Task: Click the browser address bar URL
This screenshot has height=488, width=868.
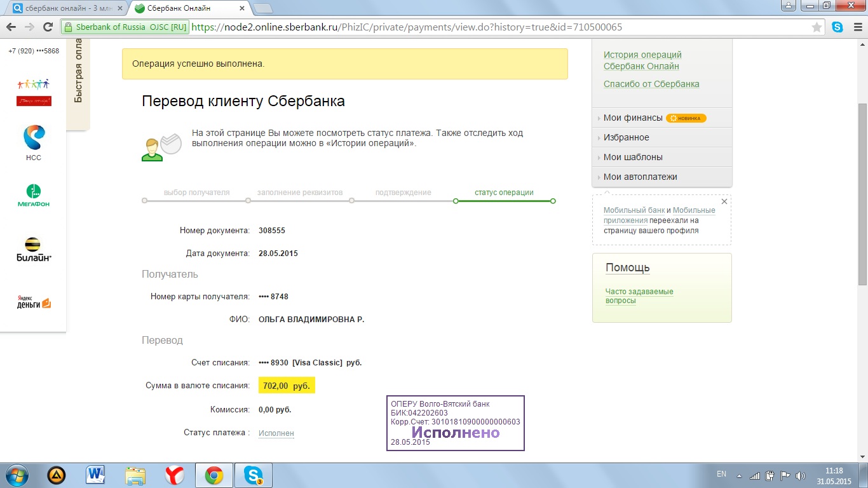Action: (407, 27)
